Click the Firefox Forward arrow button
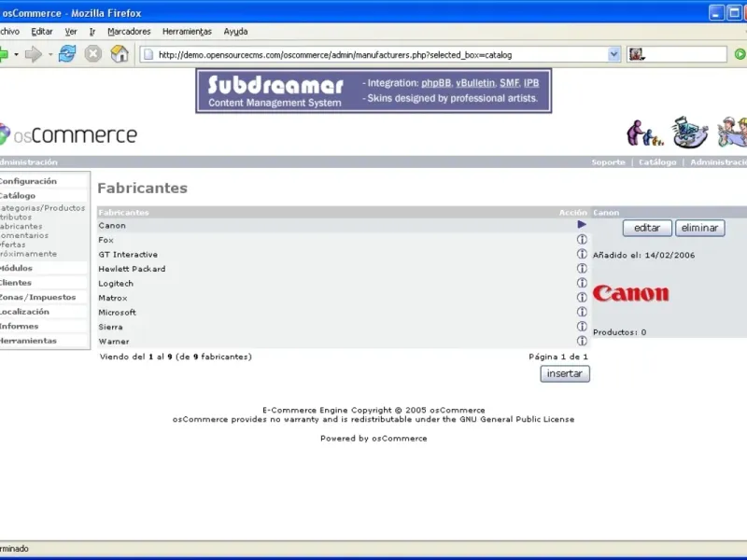The image size is (747, 560). point(34,54)
